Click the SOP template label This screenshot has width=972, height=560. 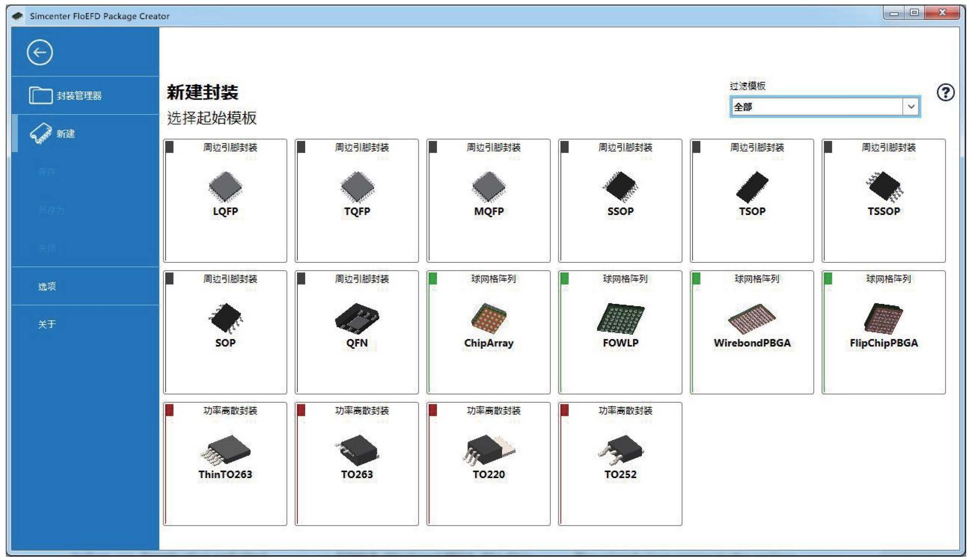pos(225,343)
